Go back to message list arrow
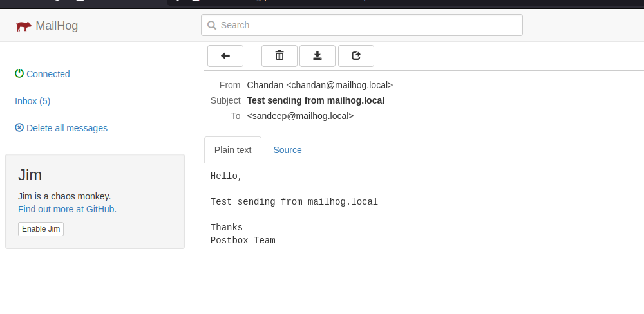This screenshot has width=644, height=314. [x=225, y=56]
